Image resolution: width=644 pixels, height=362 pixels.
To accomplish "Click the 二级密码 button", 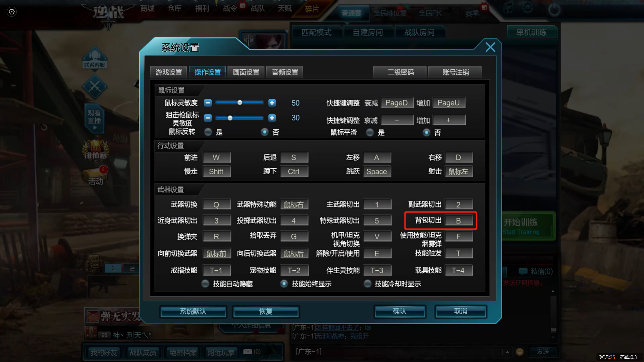I will click(x=400, y=72).
